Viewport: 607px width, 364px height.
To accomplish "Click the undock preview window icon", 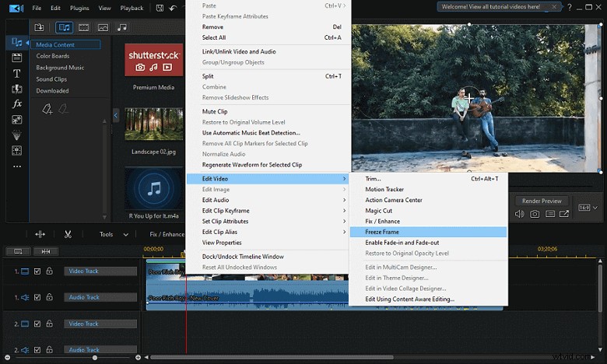I will coord(564,214).
